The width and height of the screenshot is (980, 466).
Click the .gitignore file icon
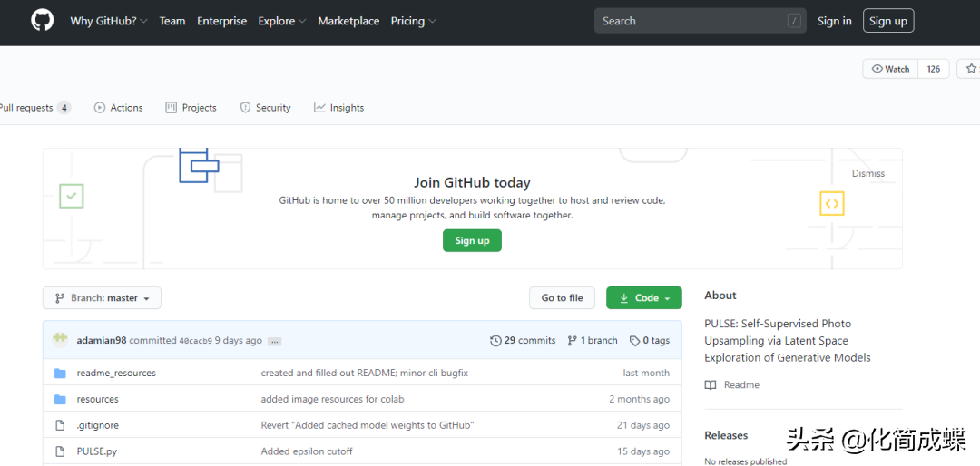[60, 425]
